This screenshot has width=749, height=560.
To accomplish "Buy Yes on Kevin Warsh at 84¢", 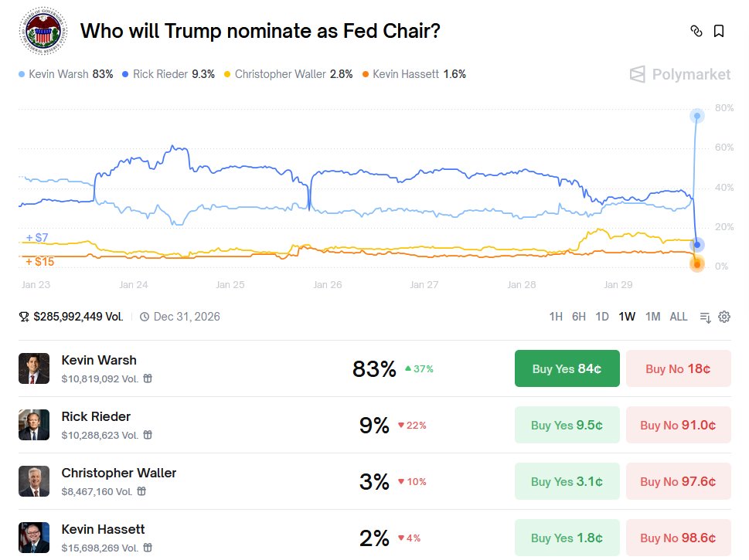I will (567, 368).
